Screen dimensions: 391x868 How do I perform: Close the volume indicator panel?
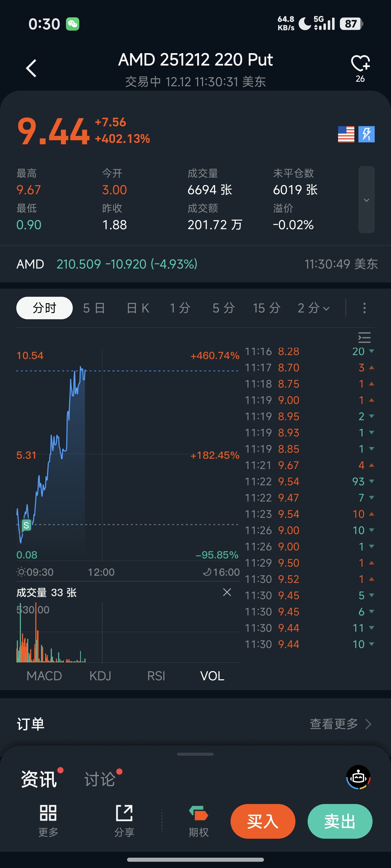(x=227, y=592)
